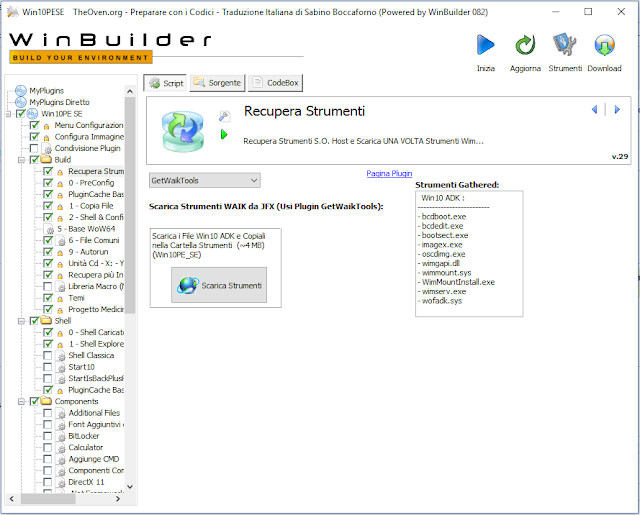This screenshot has width=640, height=515.
Task: Switch to the Script tab
Action: click(x=166, y=83)
